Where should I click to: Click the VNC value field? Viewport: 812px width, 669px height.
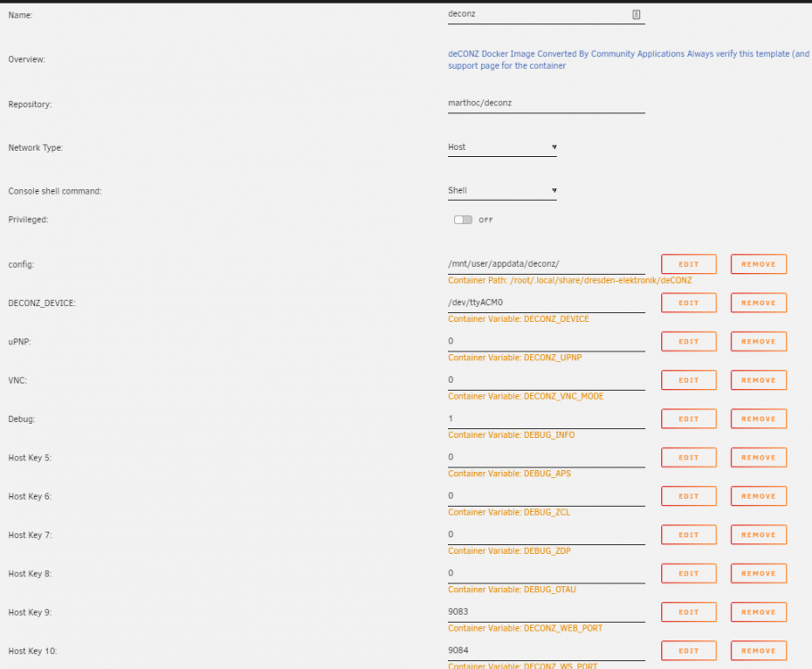pos(546,380)
